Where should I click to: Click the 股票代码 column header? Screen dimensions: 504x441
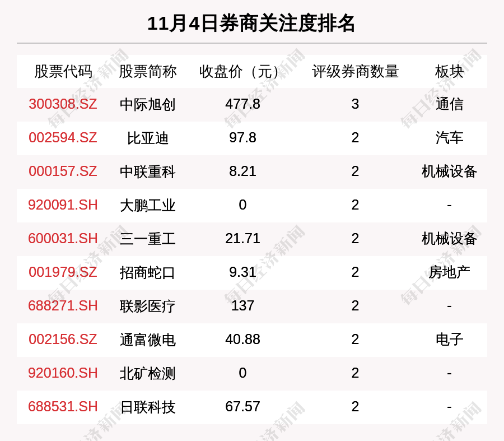(63, 72)
